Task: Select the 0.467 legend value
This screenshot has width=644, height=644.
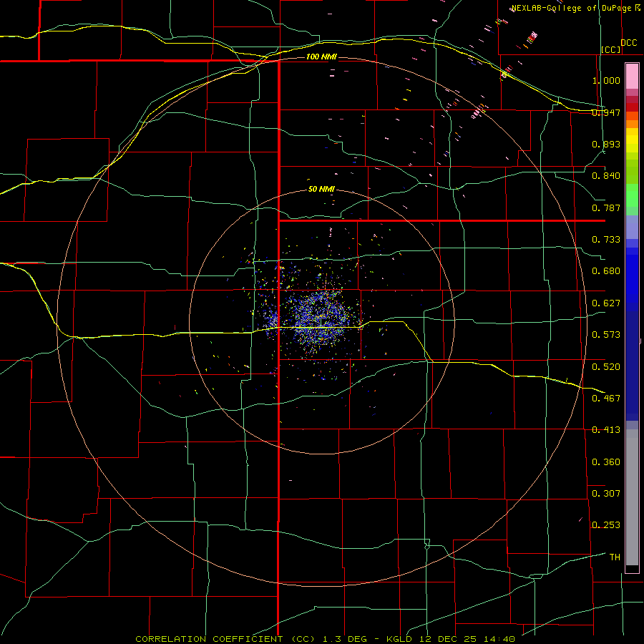Action: coord(606,398)
